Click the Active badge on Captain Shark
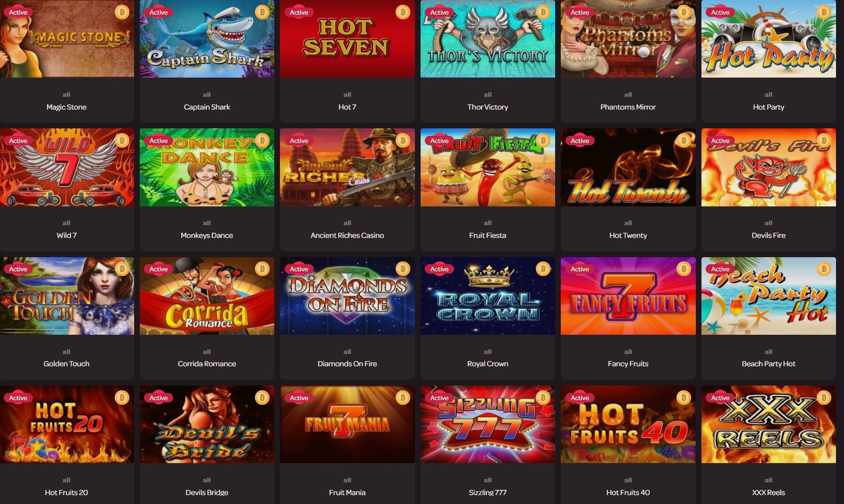844x504 pixels. tap(159, 12)
